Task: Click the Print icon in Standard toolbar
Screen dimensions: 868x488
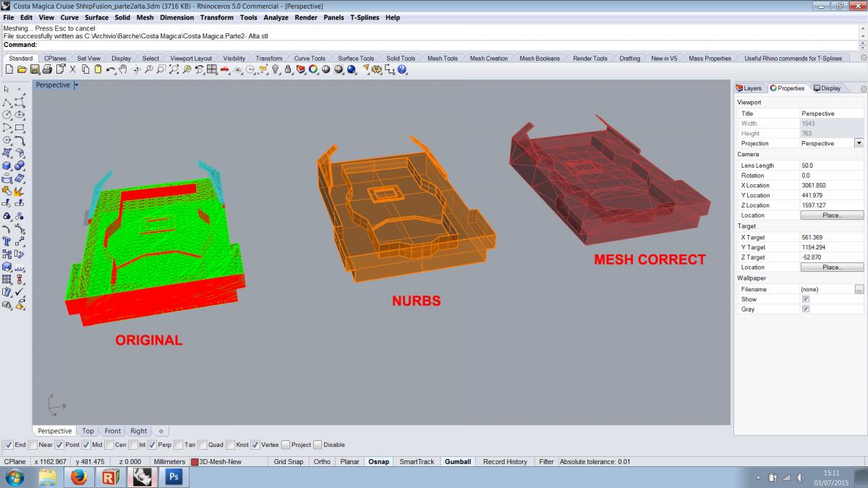Action: [x=47, y=69]
